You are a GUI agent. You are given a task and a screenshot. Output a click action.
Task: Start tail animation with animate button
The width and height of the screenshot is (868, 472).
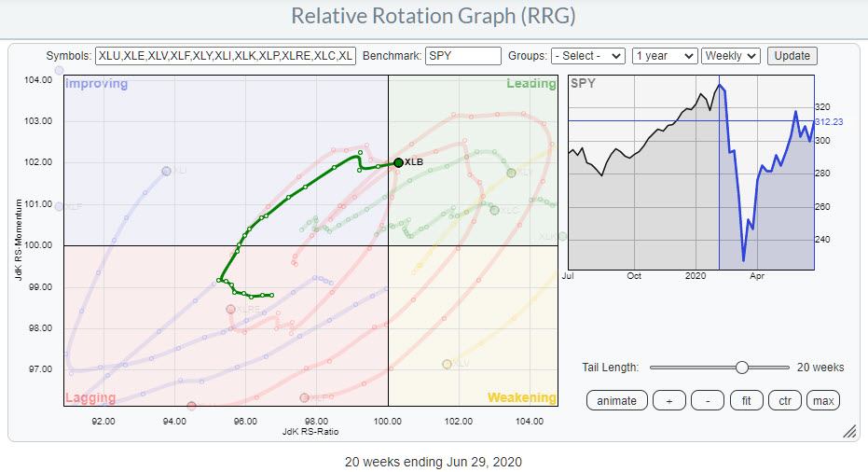[616, 401]
